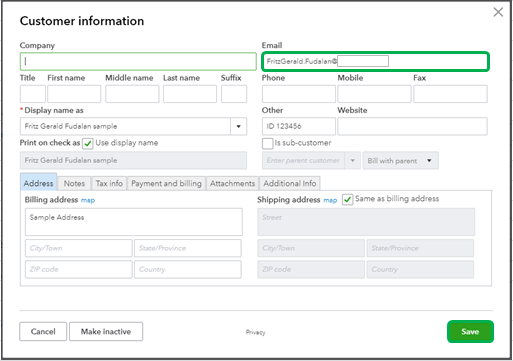Uncheck Same as billing address checkbox
The width and height of the screenshot is (513, 361).
click(x=347, y=200)
